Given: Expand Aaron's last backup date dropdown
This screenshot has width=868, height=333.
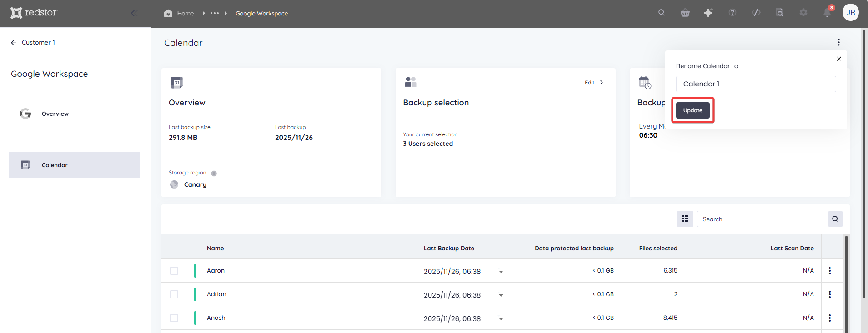Looking at the screenshot, I should [501, 272].
